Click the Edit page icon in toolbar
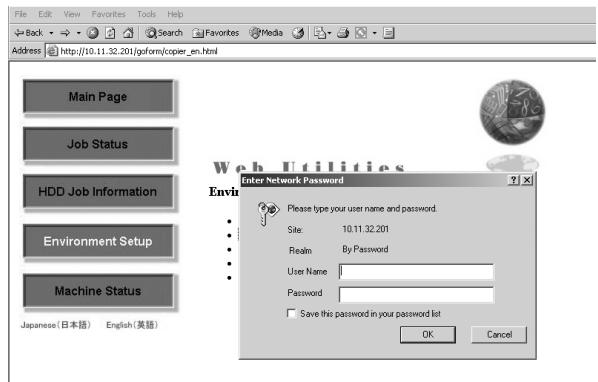598x382 pixels. 361,33
